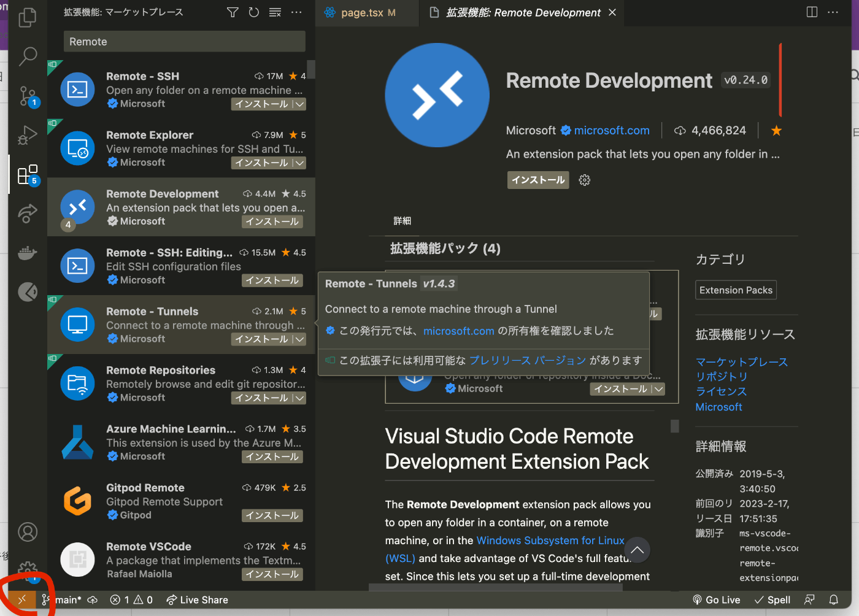Install the Gitpod Remote extension
Image resolution: width=859 pixels, height=616 pixels.
(x=272, y=516)
